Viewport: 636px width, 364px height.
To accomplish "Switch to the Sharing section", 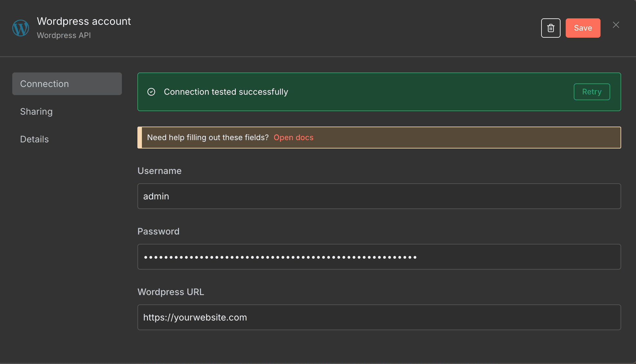I will point(36,111).
